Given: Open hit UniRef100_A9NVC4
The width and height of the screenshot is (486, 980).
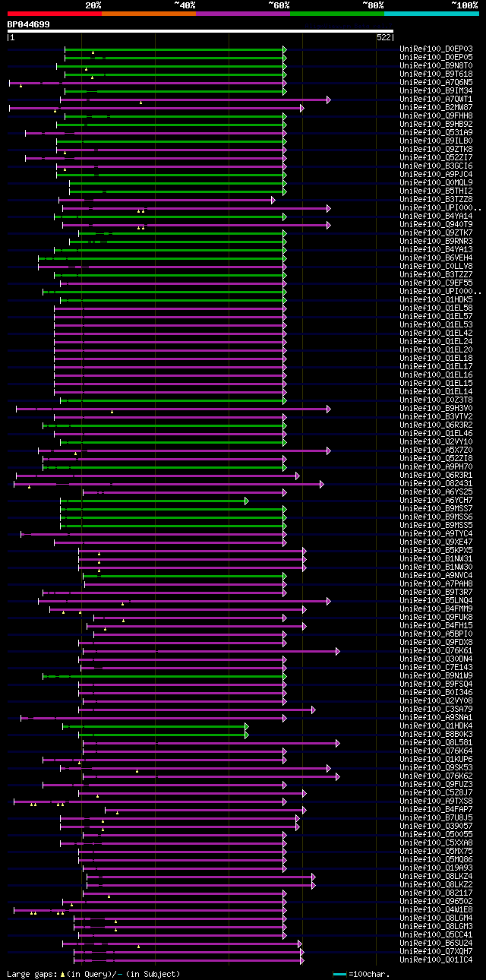Looking at the screenshot, I should (436, 576).
